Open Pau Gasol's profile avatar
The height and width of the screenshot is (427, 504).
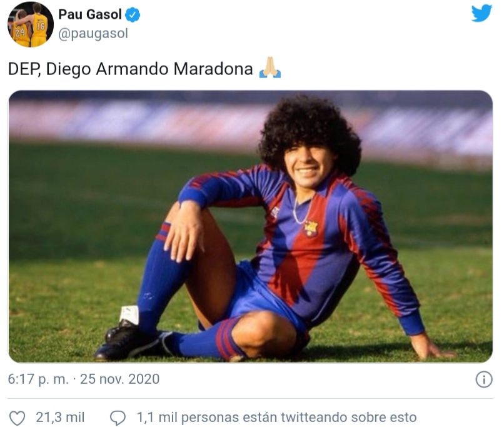click(31, 24)
